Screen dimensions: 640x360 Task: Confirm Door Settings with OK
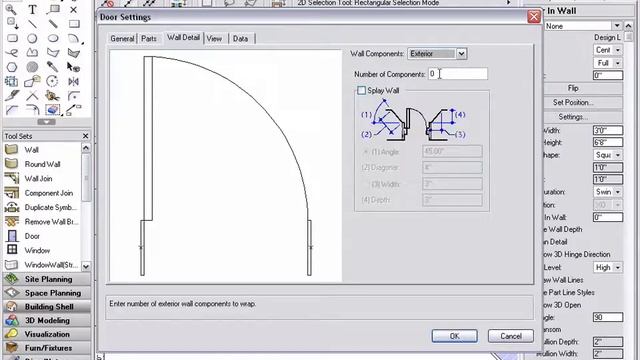tap(454, 336)
